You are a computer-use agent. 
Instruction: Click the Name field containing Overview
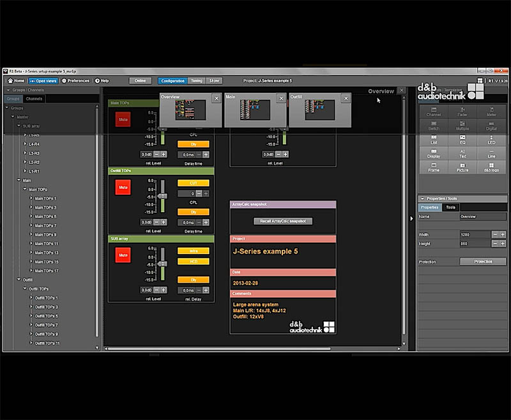tap(483, 216)
